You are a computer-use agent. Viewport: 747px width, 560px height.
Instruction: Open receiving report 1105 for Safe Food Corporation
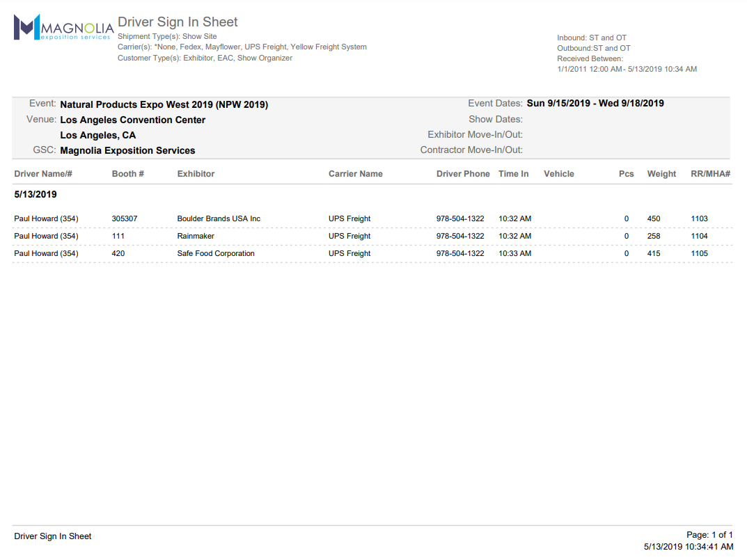[x=698, y=253]
